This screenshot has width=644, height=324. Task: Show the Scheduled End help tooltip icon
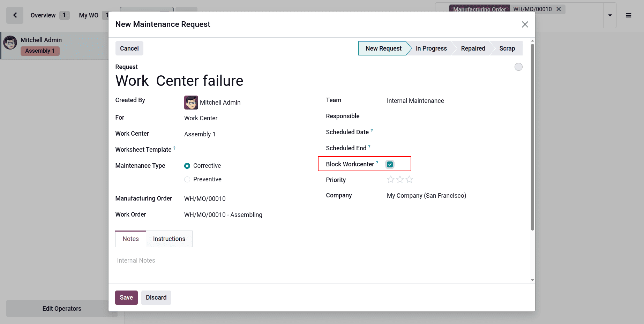(x=369, y=146)
